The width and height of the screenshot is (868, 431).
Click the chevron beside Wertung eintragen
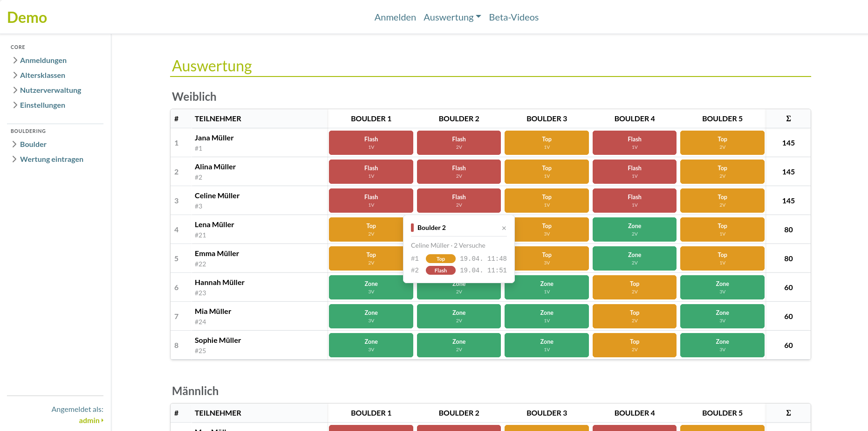[15, 159]
